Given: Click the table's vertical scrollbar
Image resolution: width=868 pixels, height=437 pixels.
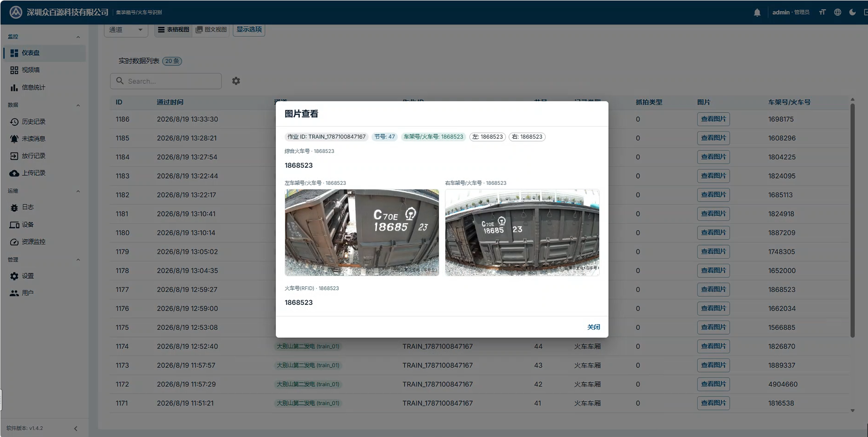Looking at the screenshot, I should click(x=852, y=218).
